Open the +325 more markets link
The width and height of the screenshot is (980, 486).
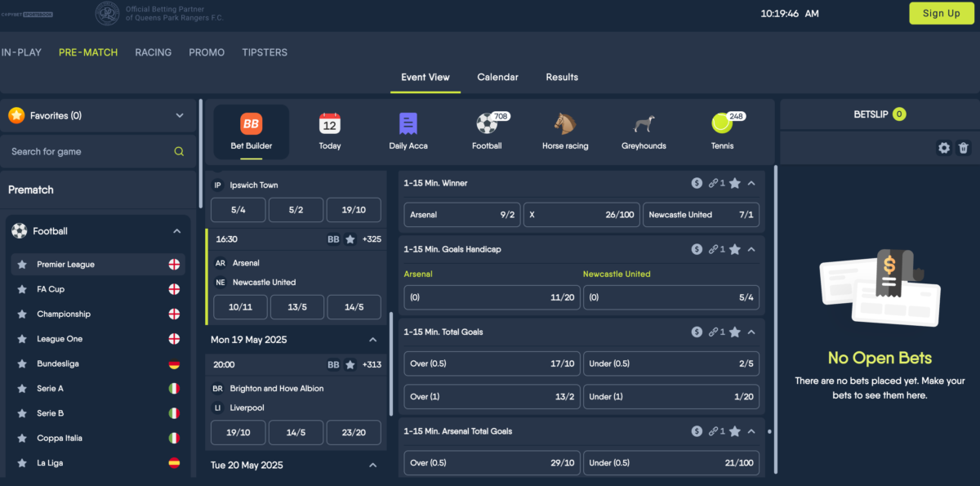(372, 239)
